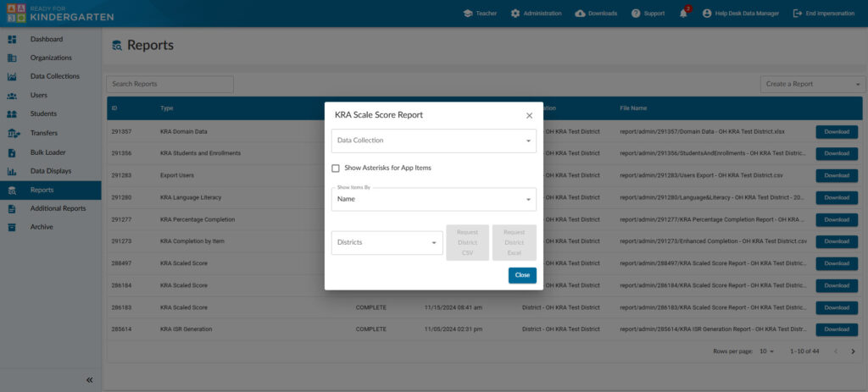Screen dimensions: 868x392
Task: Go to next page of reports
Action: click(853, 351)
